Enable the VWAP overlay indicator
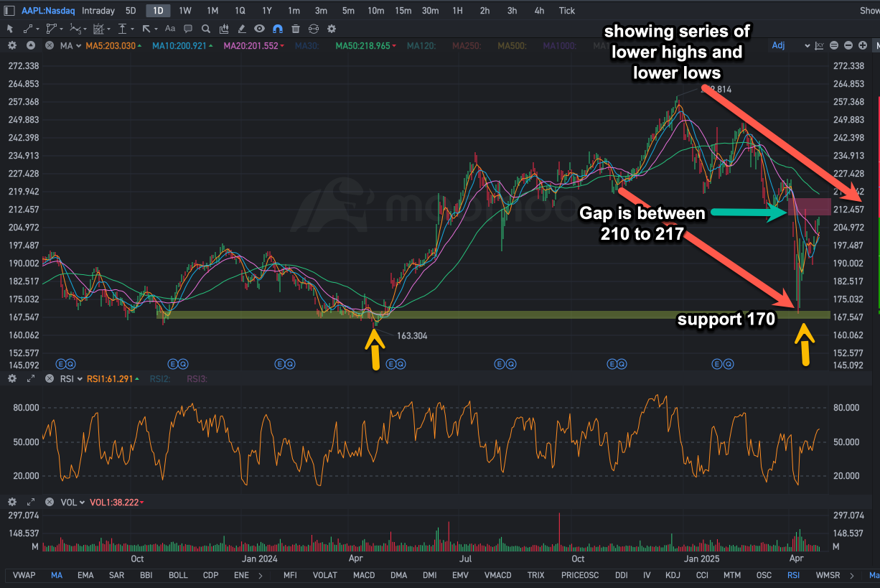 tap(24, 575)
